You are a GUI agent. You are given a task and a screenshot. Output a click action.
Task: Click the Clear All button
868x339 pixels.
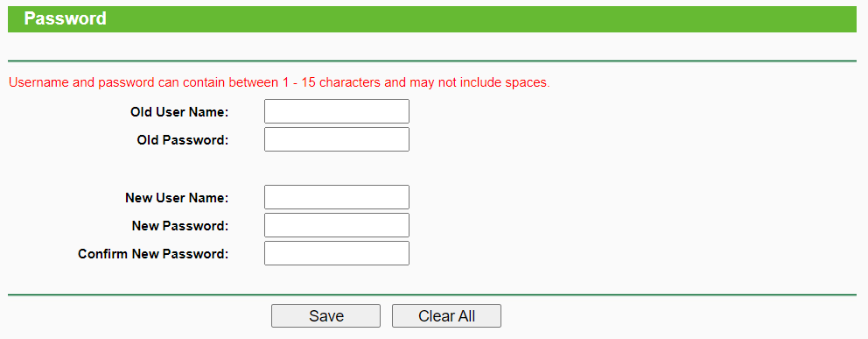pos(446,315)
